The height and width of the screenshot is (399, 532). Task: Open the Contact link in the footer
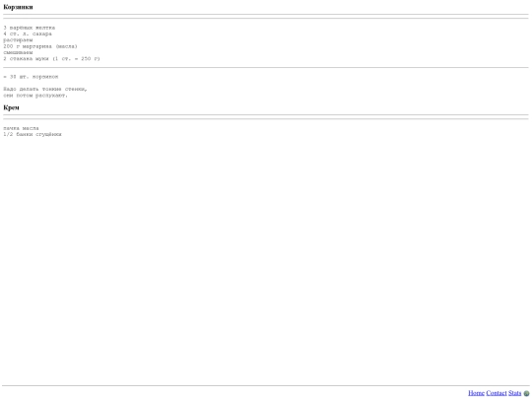(496, 393)
